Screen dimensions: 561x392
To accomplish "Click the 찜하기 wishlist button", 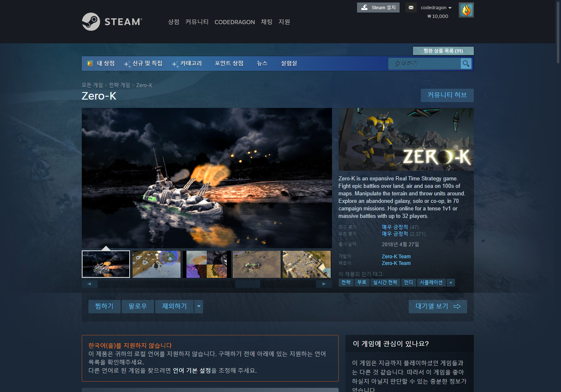I will [104, 306].
